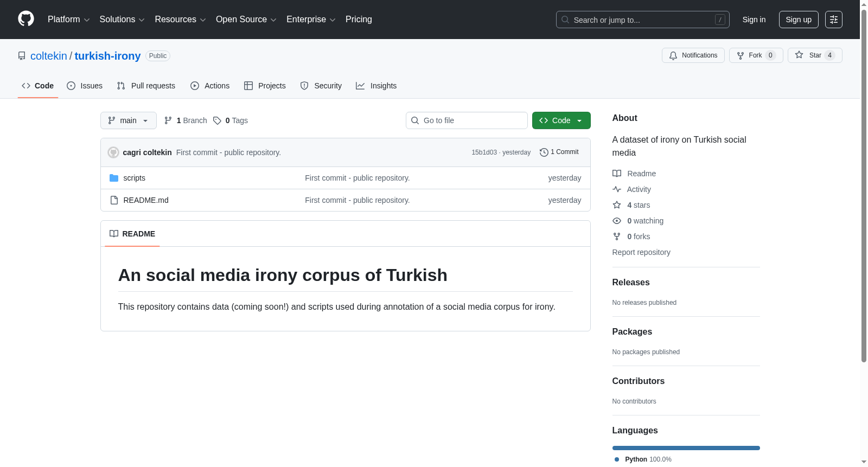
Task: Expand the Platform menu
Action: point(69,20)
